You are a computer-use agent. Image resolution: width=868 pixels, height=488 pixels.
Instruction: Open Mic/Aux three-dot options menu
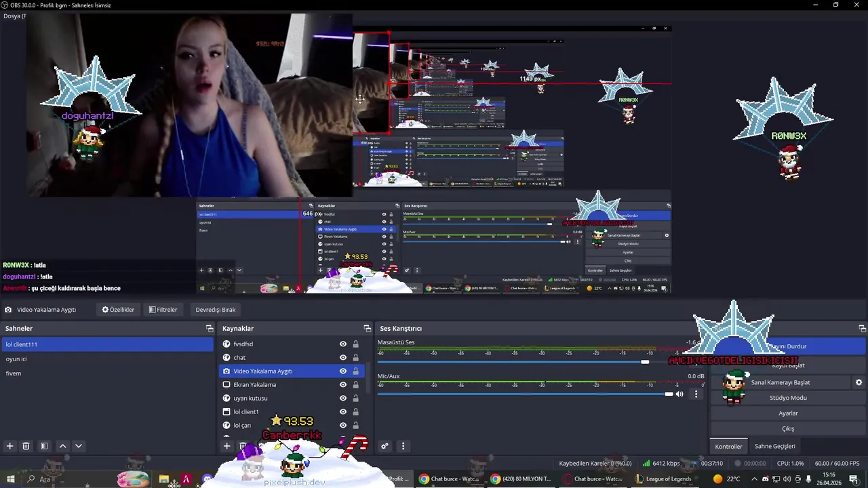point(696,394)
